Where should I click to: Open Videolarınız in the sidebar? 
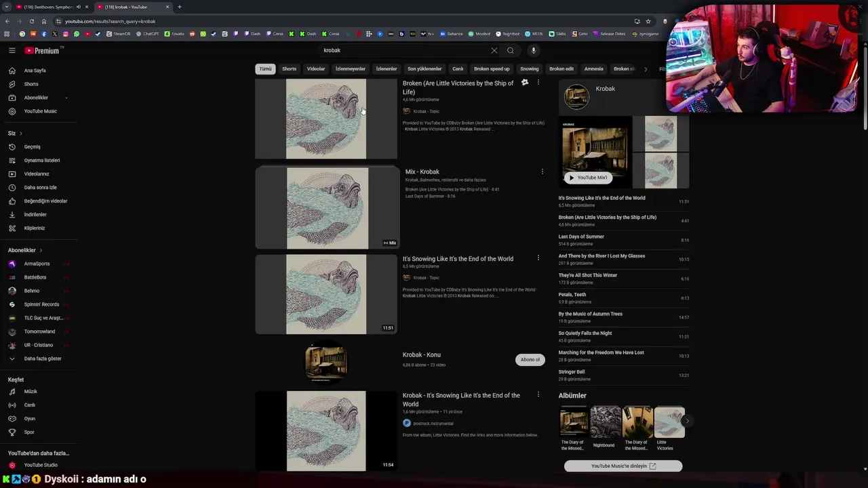coord(37,174)
